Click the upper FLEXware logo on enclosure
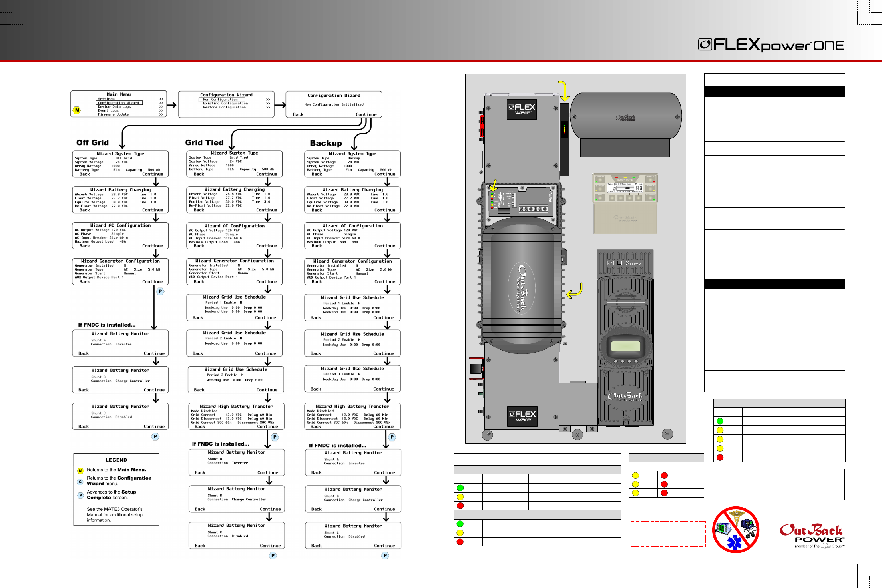The image size is (882, 588). 522,109
